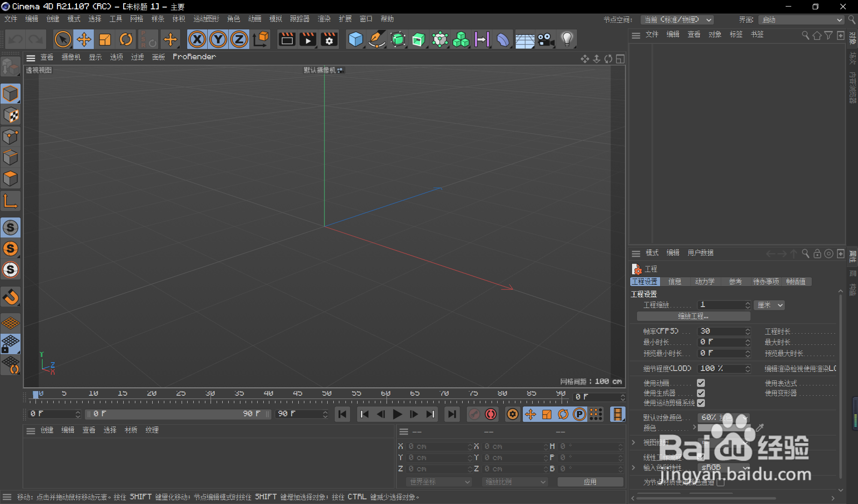The height and width of the screenshot is (504, 858).
Task: Toggle position keyframe recording in timeline
Action: pos(530,414)
